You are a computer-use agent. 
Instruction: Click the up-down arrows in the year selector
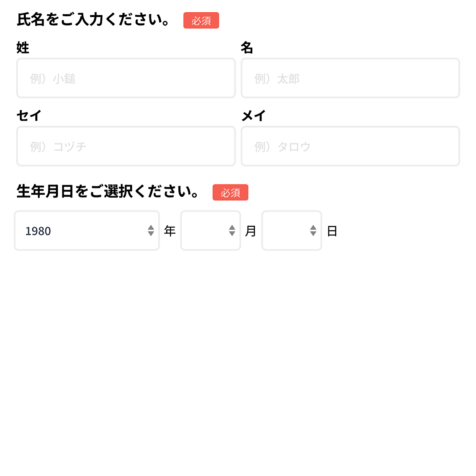pos(151,230)
